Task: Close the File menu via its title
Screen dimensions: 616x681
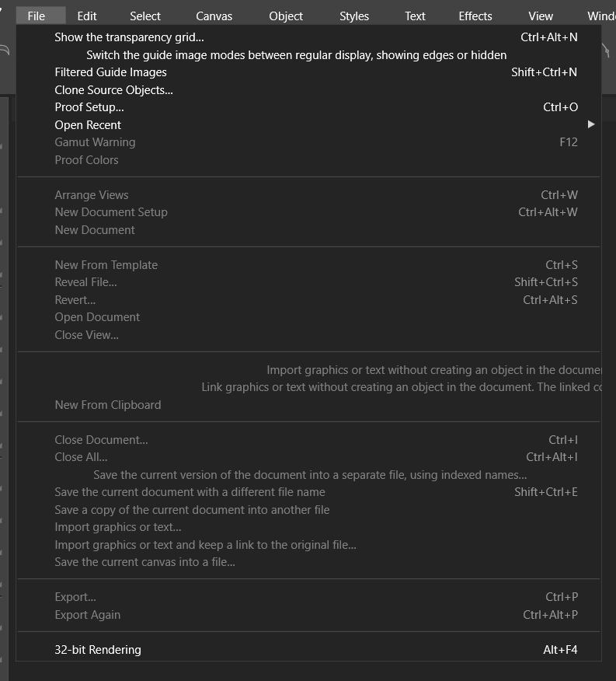Action: [x=37, y=16]
